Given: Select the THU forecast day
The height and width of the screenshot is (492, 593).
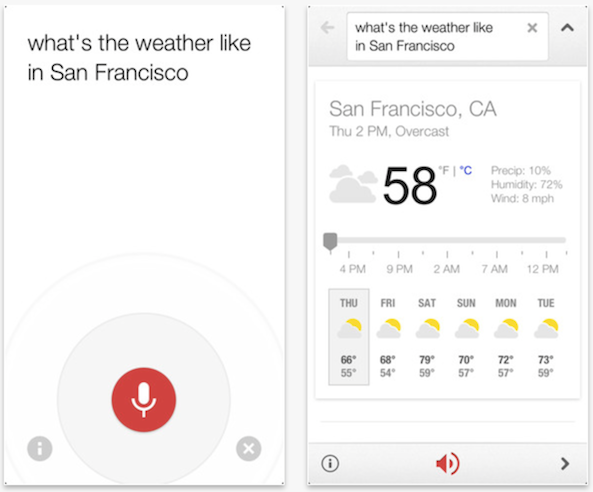Looking at the screenshot, I should pyautogui.click(x=349, y=337).
